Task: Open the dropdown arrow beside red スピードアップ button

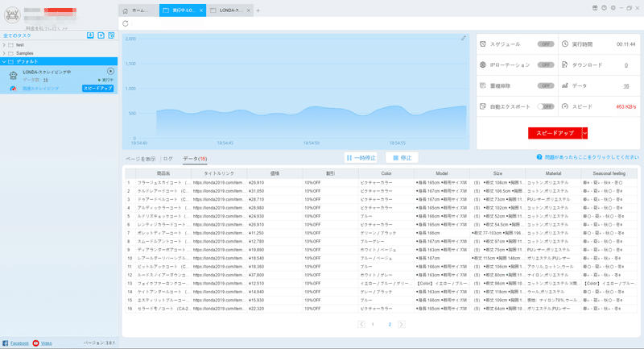Action: [x=585, y=133]
